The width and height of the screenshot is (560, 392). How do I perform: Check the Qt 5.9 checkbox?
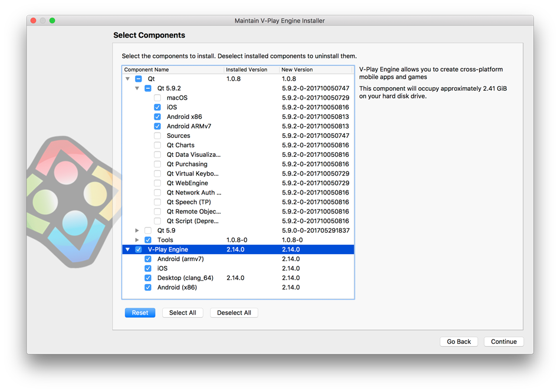coord(148,230)
